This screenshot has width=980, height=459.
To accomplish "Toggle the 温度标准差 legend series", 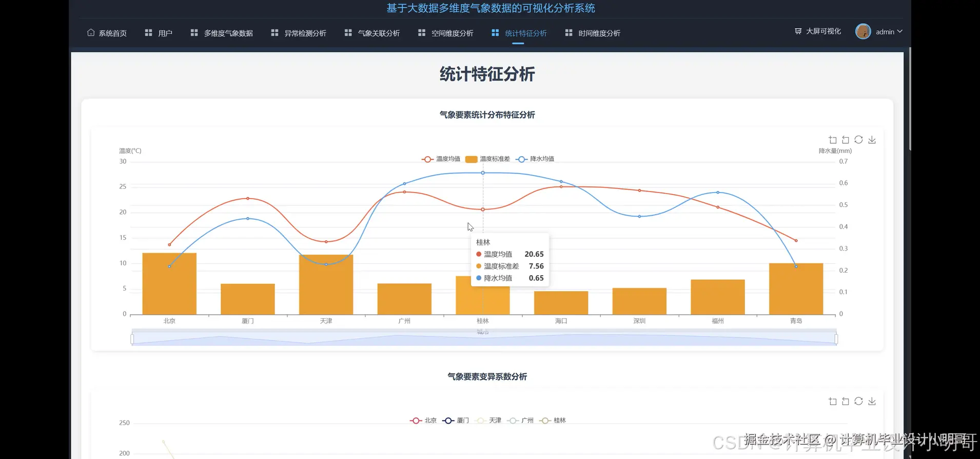I will click(x=487, y=159).
